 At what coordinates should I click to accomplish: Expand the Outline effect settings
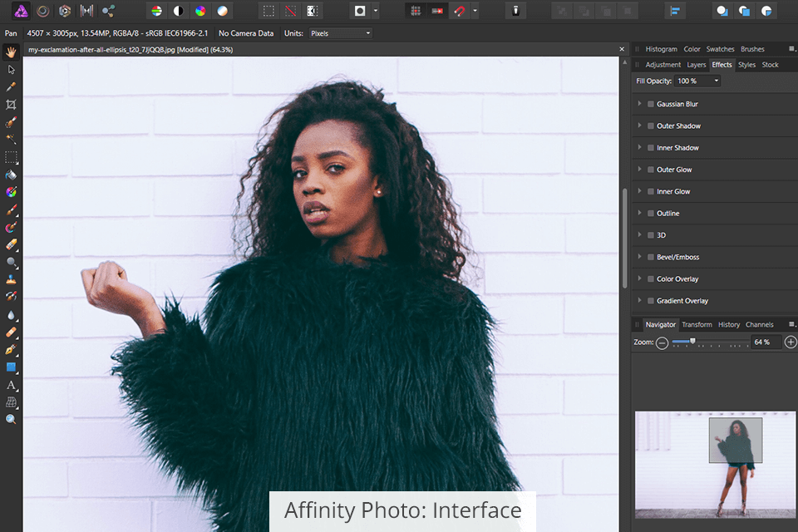pos(639,214)
